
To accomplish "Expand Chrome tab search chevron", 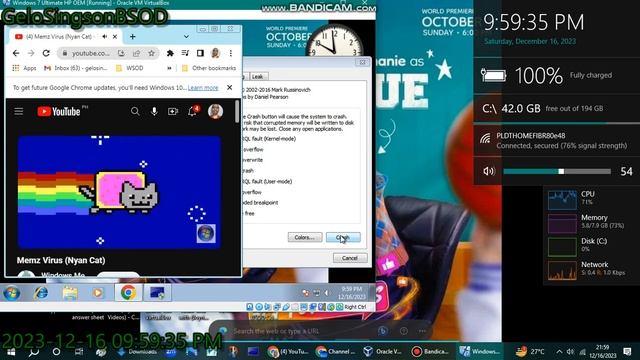I will [186, 37].
